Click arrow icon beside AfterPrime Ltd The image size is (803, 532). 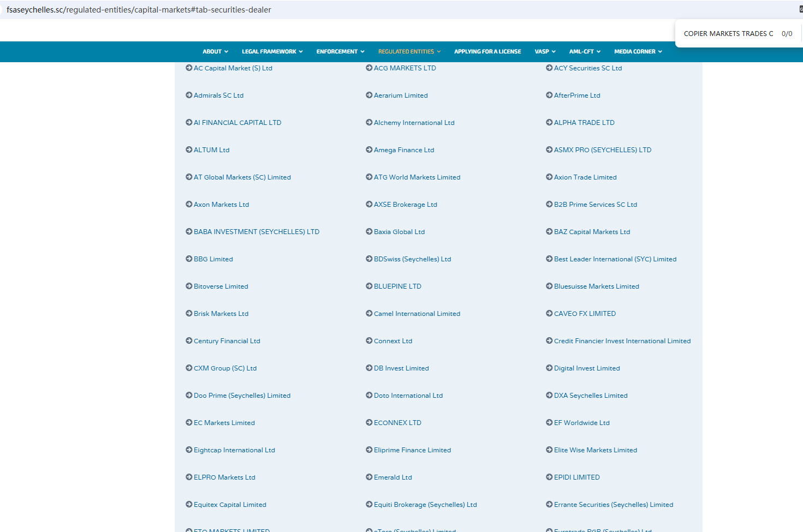[549, 95]
